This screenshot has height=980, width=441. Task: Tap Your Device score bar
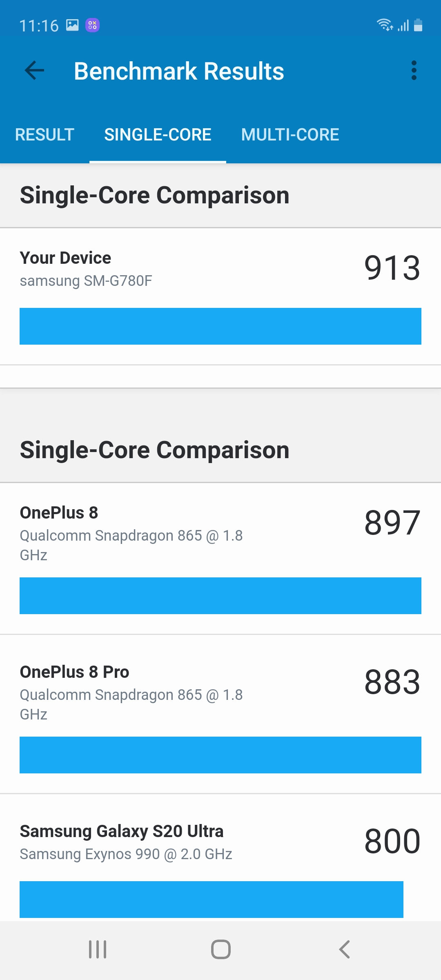pyautogui.click(x=220, y=326)
